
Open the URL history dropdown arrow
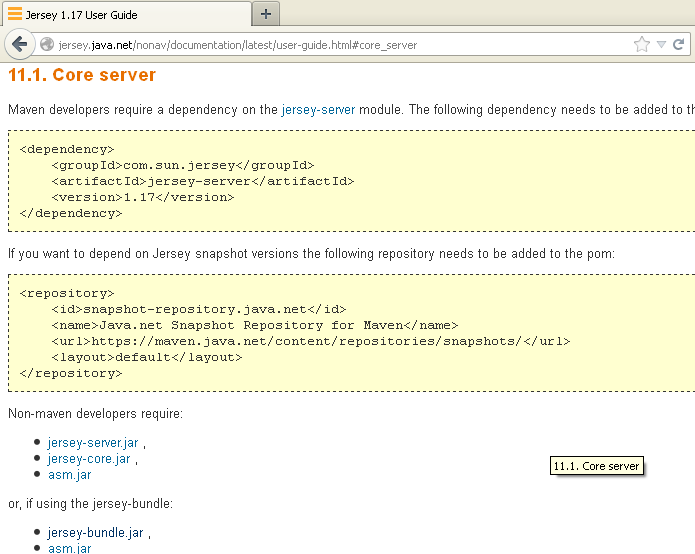[x=661, y=45]
